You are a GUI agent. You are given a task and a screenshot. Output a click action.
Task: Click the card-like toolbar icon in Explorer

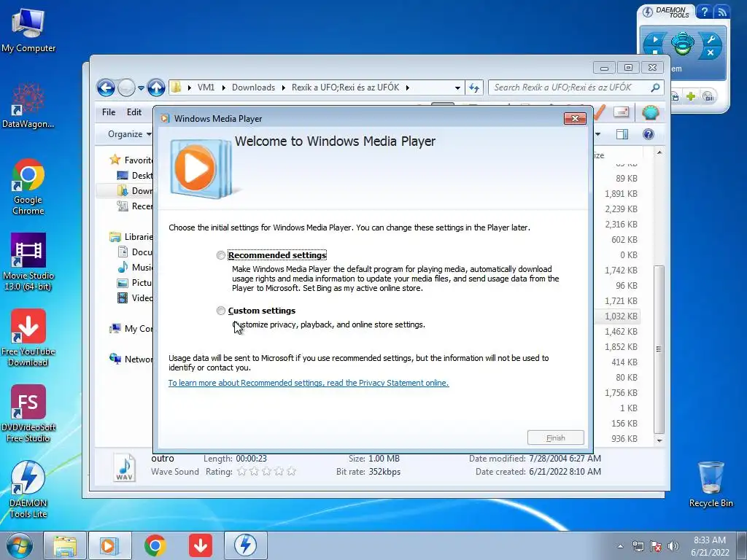tap(622, 112)
